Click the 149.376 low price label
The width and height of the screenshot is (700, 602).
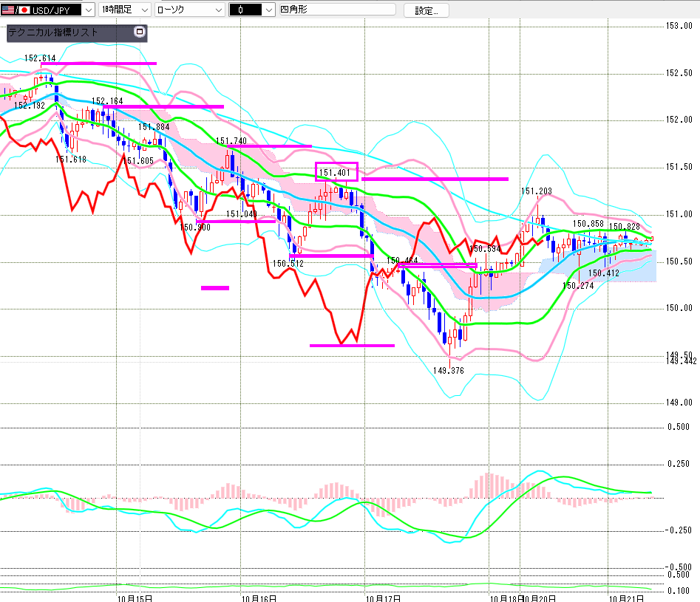(448, 371)
